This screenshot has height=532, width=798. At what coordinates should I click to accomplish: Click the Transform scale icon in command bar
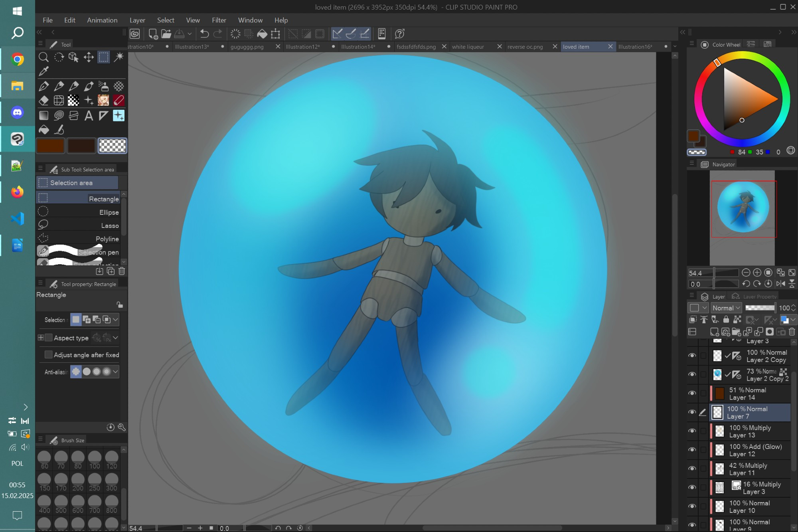275,34
